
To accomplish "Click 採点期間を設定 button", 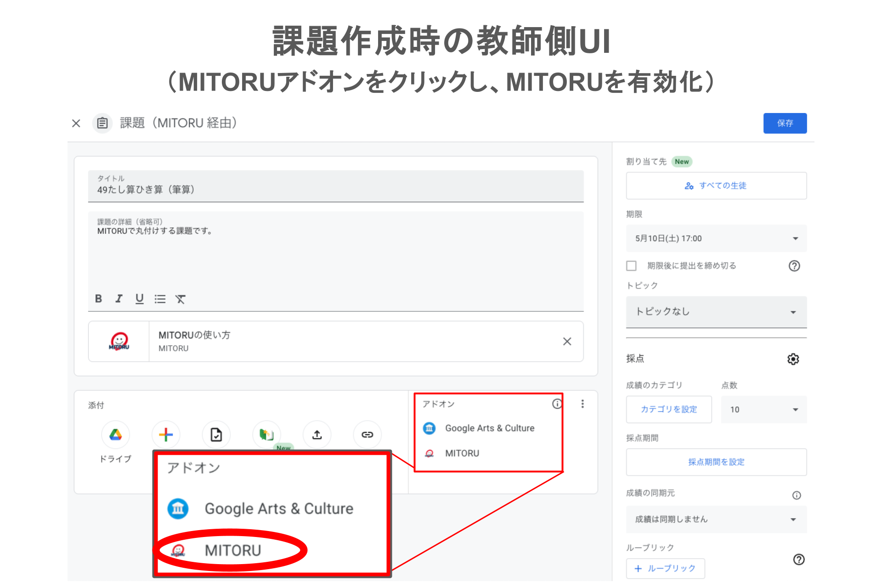I will point(716,462).
